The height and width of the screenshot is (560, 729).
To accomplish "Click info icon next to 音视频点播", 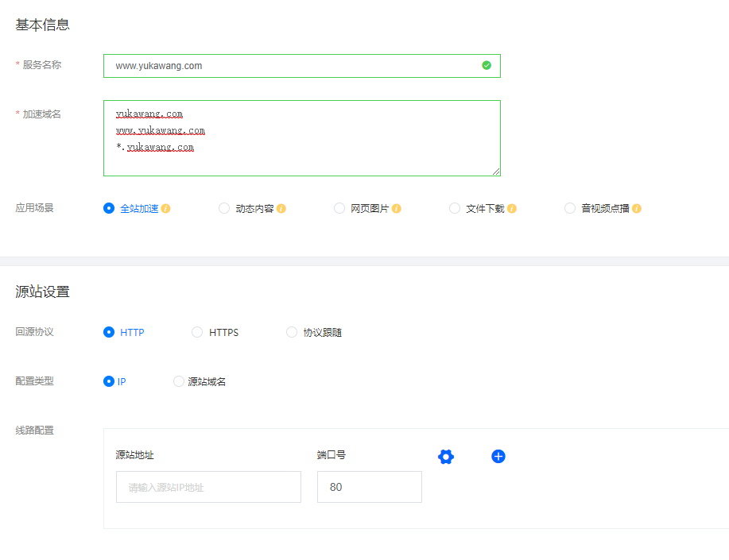I will (637, 209).
